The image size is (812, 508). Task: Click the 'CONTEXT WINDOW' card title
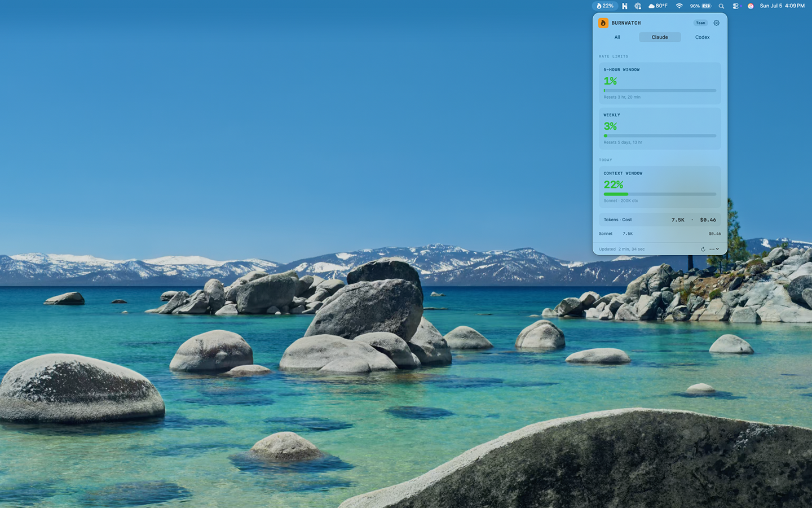pyautogui.click(x=623, y=173)
